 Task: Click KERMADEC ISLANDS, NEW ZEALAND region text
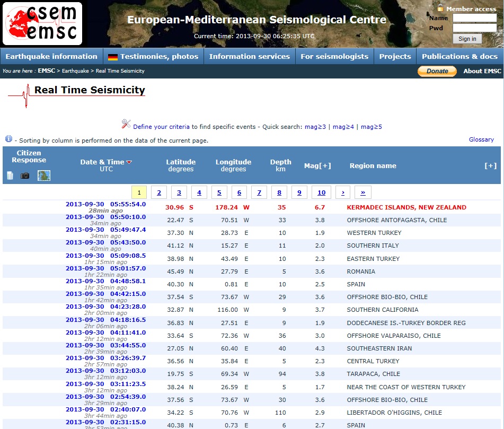point(406,207)
